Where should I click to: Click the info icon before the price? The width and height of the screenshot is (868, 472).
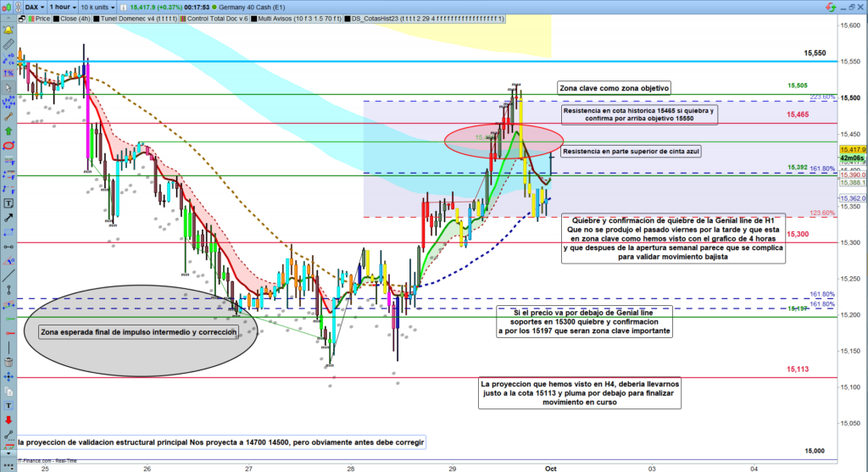[121, 5]
